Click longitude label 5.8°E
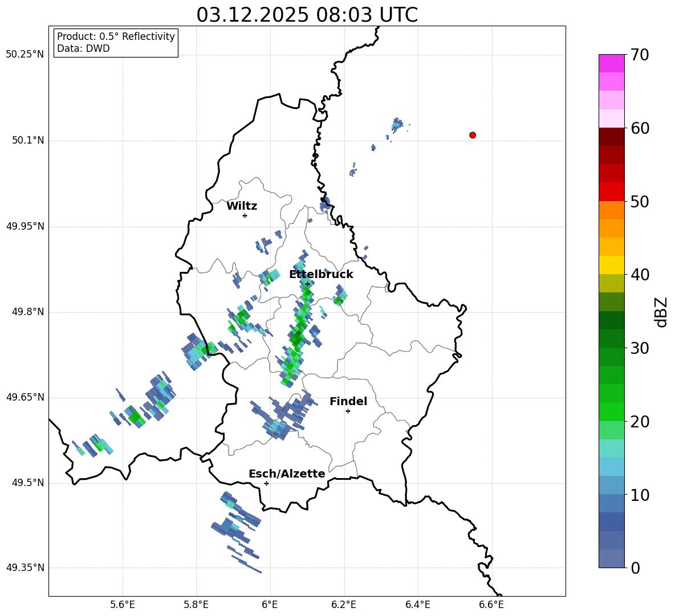Viewport: 675px width, 616px height. click(196, 605)
